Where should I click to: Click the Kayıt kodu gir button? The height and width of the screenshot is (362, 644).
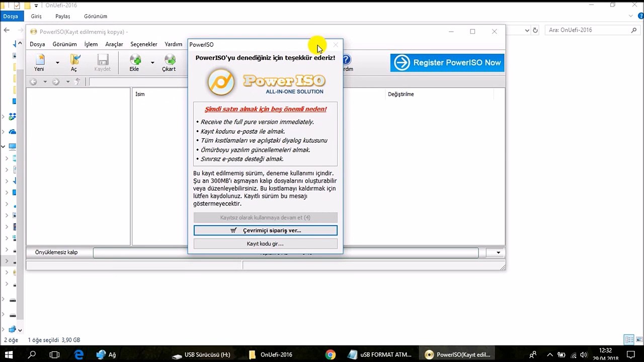pos(266,244)
